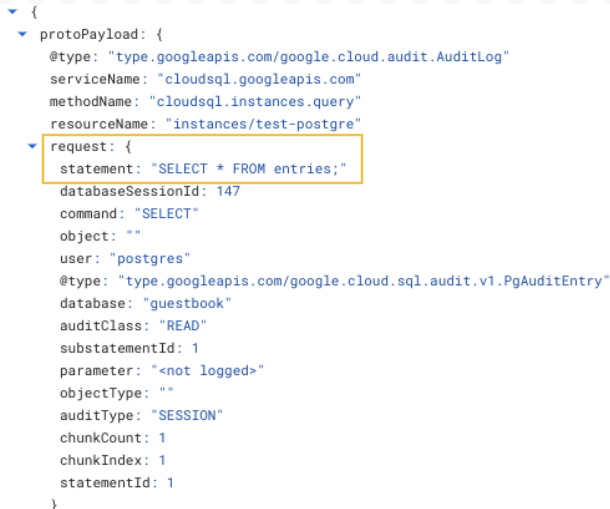Click databaseSessionId value 147
This screenshot has width=610, height=509.
tap(228, 191)
